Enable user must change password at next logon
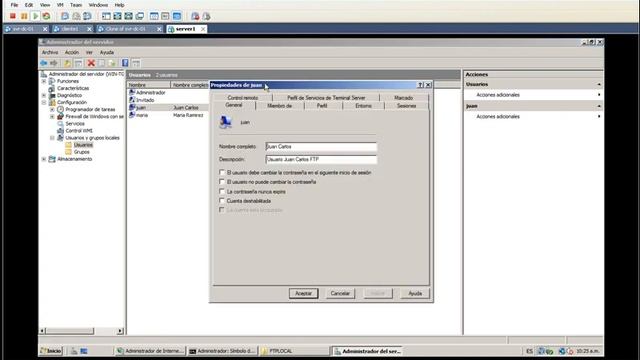The image size is (640, 360). [x=222, y=172]
